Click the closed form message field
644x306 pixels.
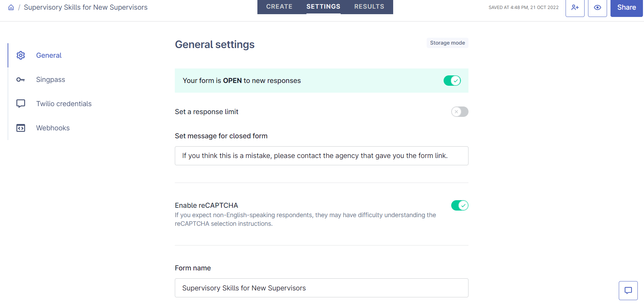pyautogui.click(x=321, y=156)
